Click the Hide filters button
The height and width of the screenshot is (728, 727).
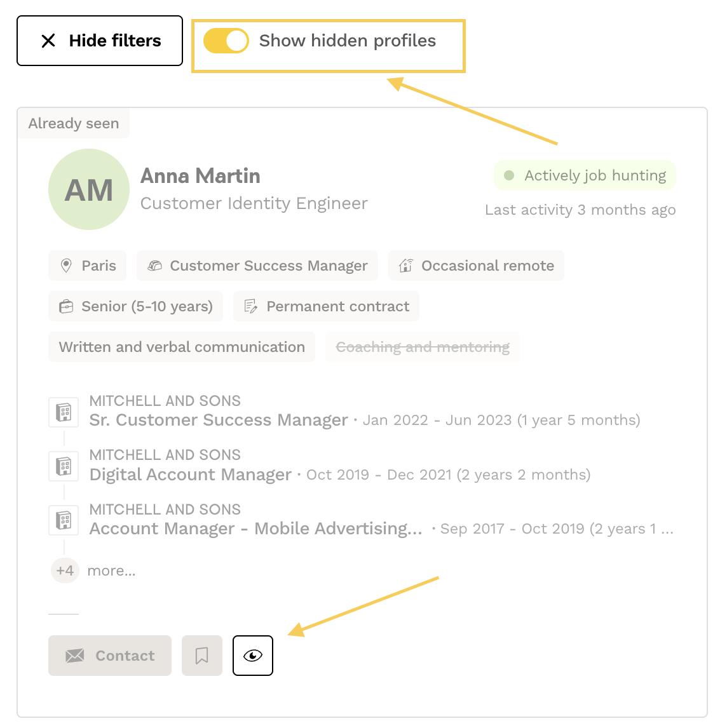[x=100, y=41]
